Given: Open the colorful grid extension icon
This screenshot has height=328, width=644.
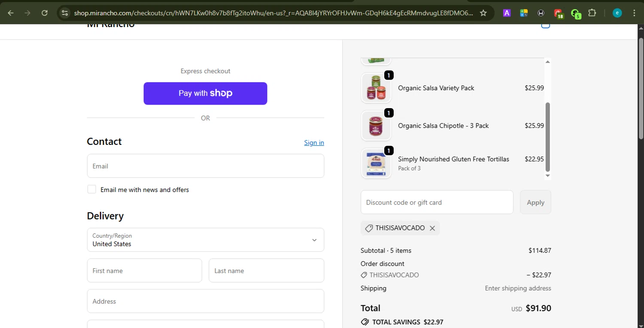Looking at the screenshot, I should click(524, 13).
